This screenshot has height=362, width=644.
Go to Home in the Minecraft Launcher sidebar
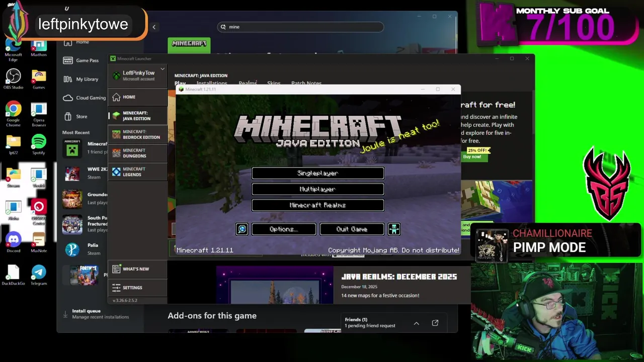coord(137,97)
